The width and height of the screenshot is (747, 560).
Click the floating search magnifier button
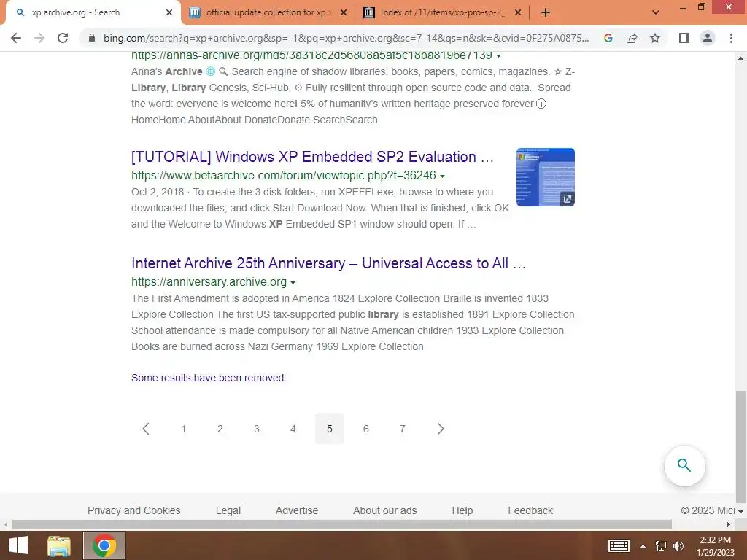pyautogui.click(x=684, y=465)
